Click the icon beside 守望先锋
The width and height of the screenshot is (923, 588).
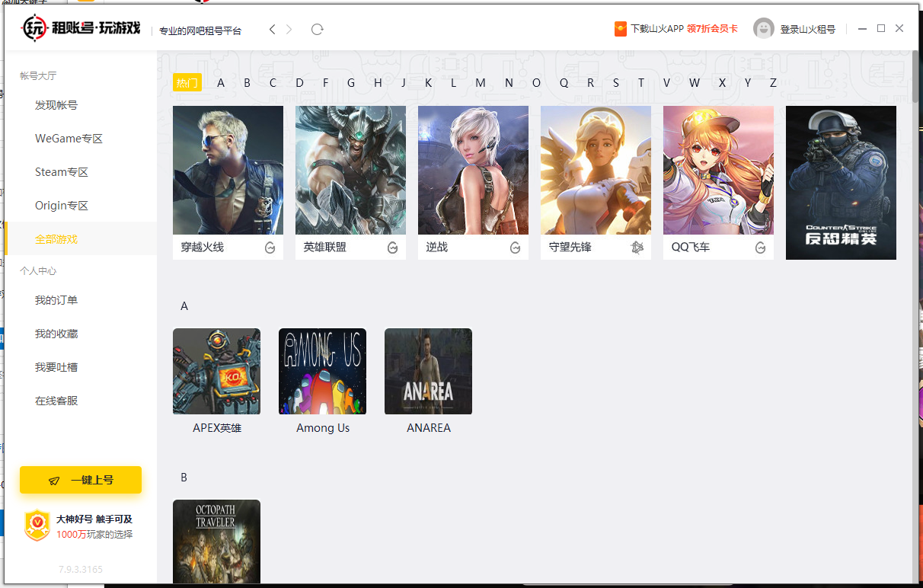pyautogui.click(x=637, y=248)
